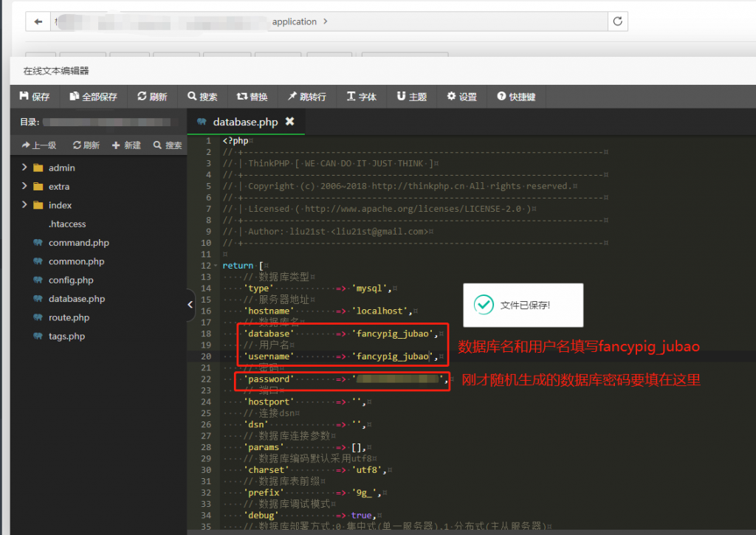
Task: Click the folder icon beside index
Action: [38, 205]
